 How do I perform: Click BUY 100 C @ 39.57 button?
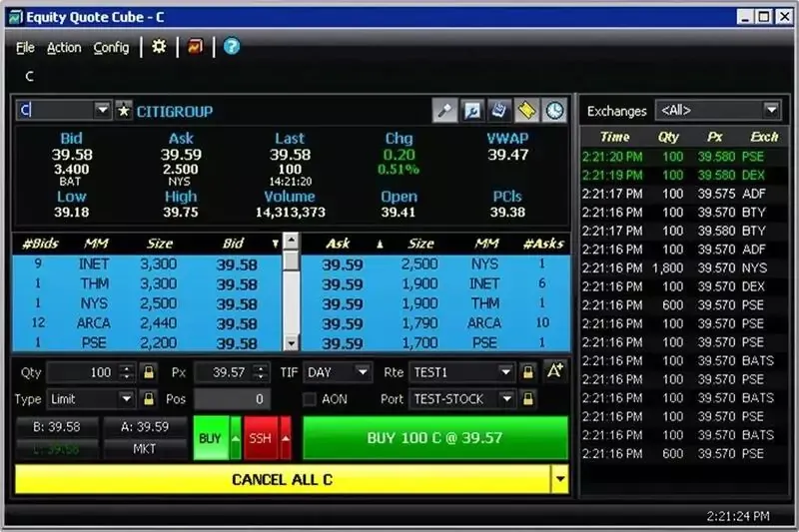pyautogui.click(x=435, y=438)
